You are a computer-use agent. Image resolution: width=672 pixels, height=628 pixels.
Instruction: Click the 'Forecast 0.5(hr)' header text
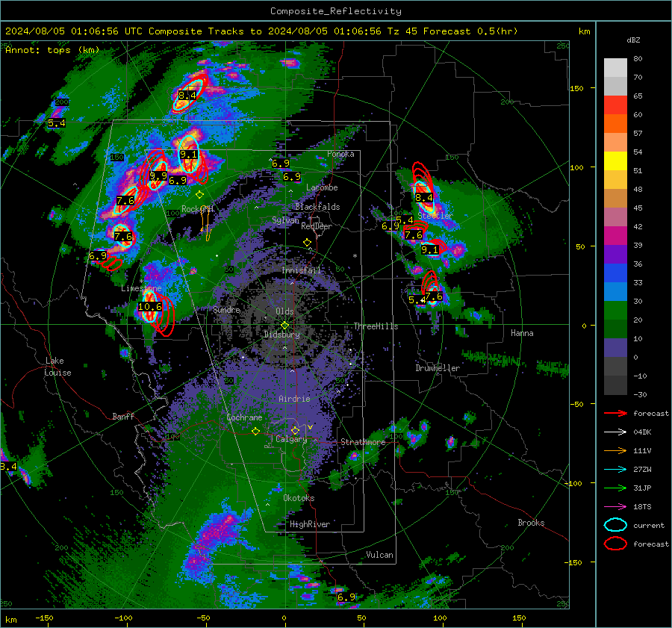coord(470,31)
